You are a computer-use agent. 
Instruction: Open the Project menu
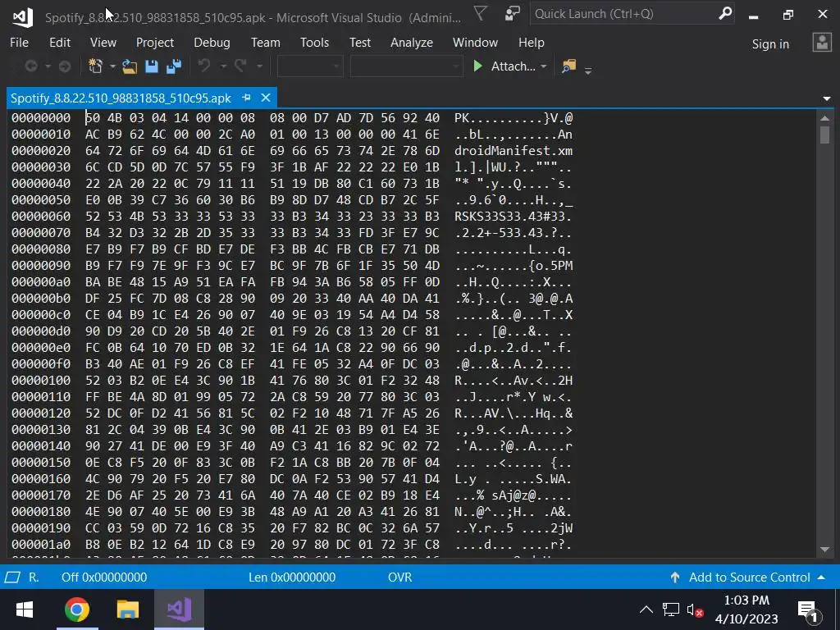[x=155, y=43]
